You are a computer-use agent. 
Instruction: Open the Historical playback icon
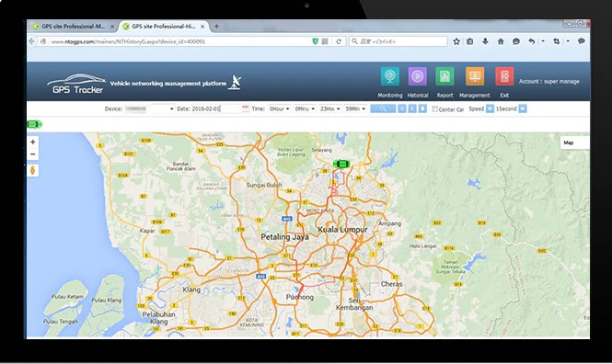click(417, 76)
